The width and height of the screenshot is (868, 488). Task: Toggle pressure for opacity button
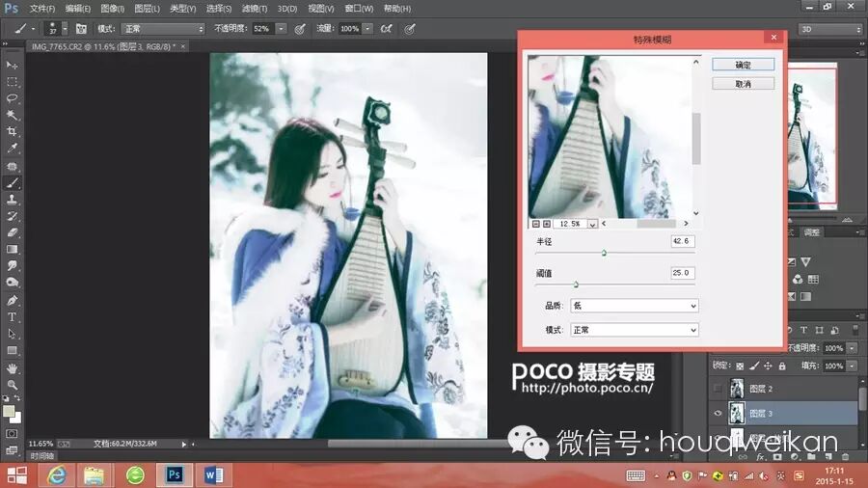[x=300, y=29]
